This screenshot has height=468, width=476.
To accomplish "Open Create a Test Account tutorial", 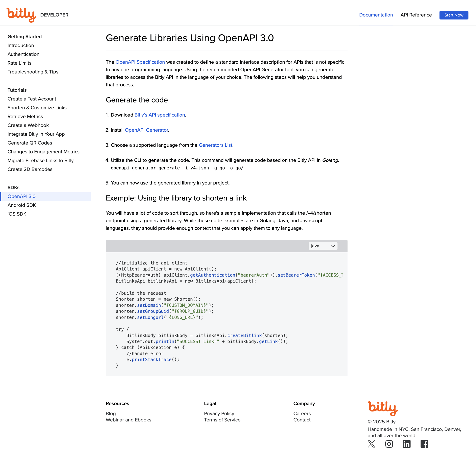I will 32,99.
